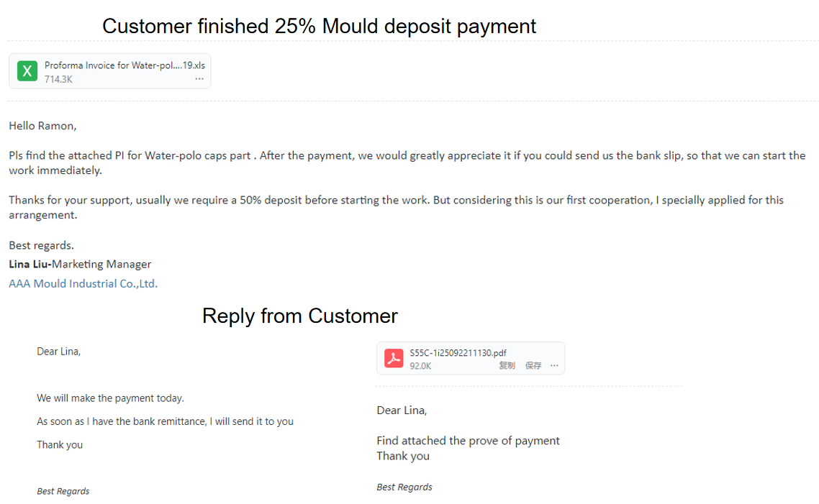Image resolution: width=819 pixels, height=504 pixels.
Task: Open more options on the Proforma Invoice attachment
Action: (199, 79)
